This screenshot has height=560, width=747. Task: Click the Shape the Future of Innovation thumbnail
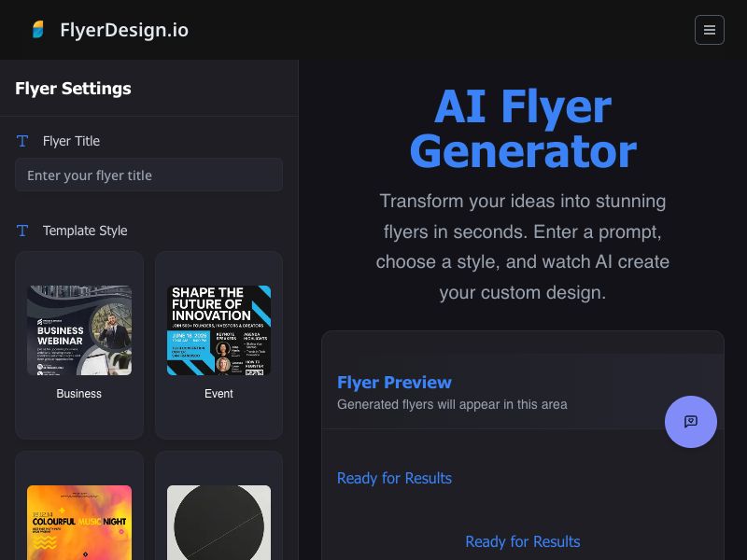pos(218,330)
